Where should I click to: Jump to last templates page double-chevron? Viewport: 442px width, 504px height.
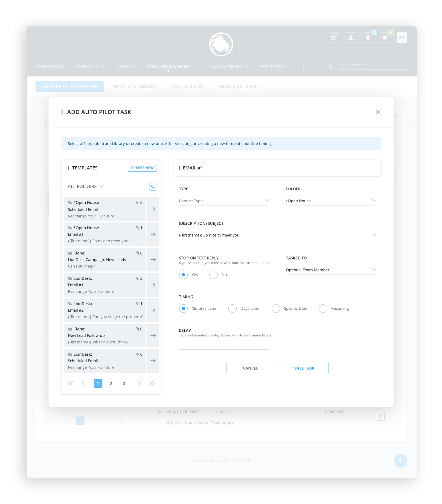point(152,383)
